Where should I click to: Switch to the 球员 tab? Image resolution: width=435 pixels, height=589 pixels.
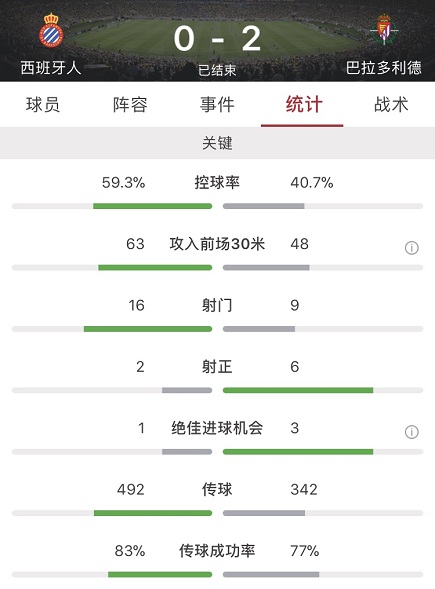click(43, 104)
